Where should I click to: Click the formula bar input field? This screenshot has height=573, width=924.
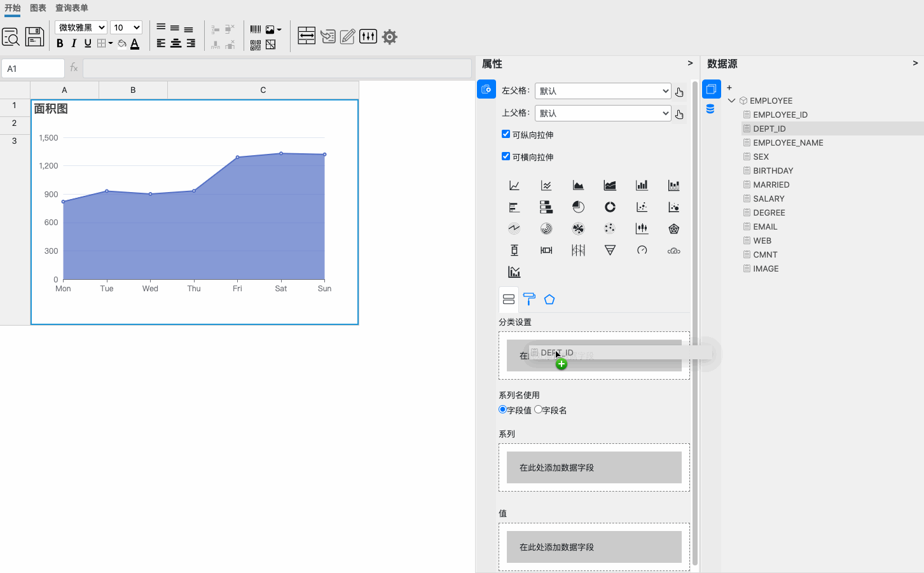coord(277,68)
